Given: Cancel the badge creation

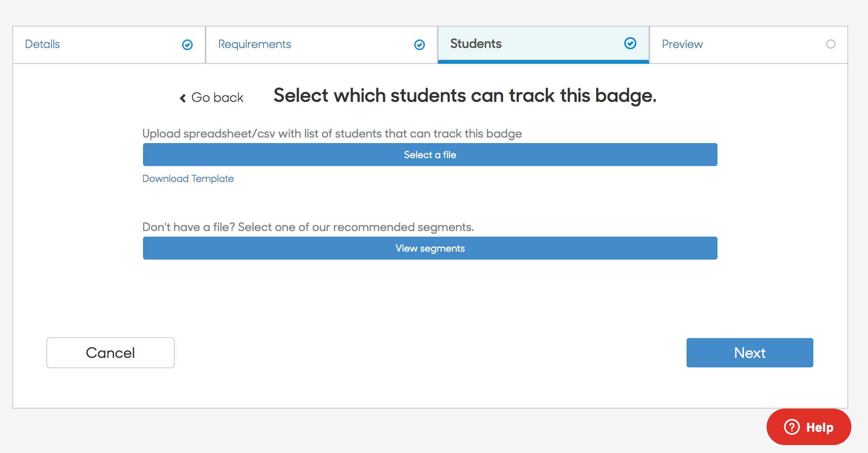Looking at the screenshot, I should [x=111, y=353].
